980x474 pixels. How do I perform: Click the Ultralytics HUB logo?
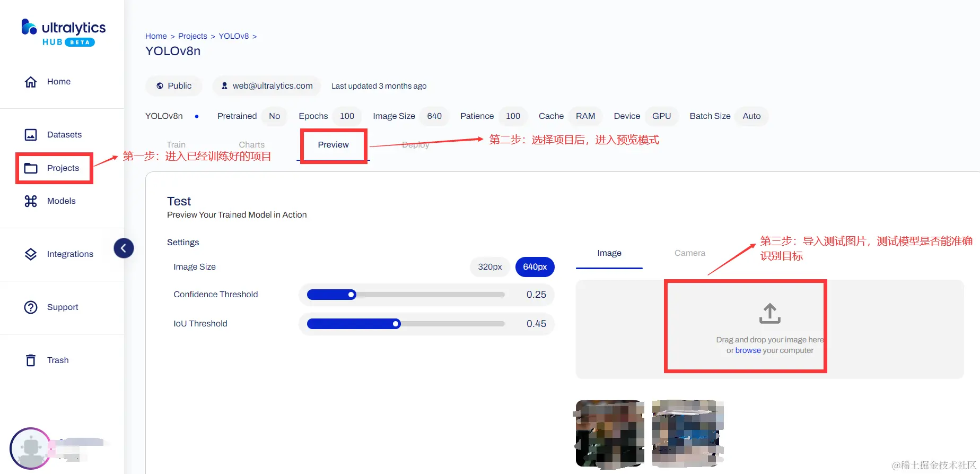tap(63, 33)
